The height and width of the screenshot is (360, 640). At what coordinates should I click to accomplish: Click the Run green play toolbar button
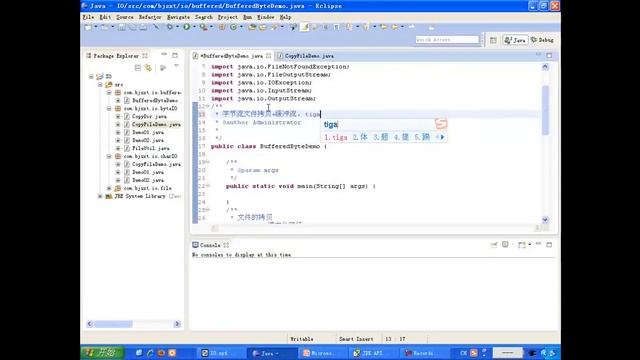tap(187, 27)
